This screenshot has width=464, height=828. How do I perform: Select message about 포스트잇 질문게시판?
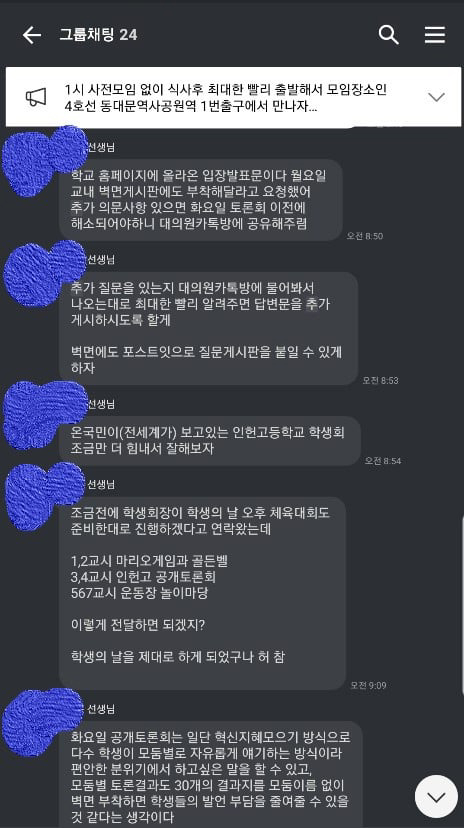(x=209, y=328)
